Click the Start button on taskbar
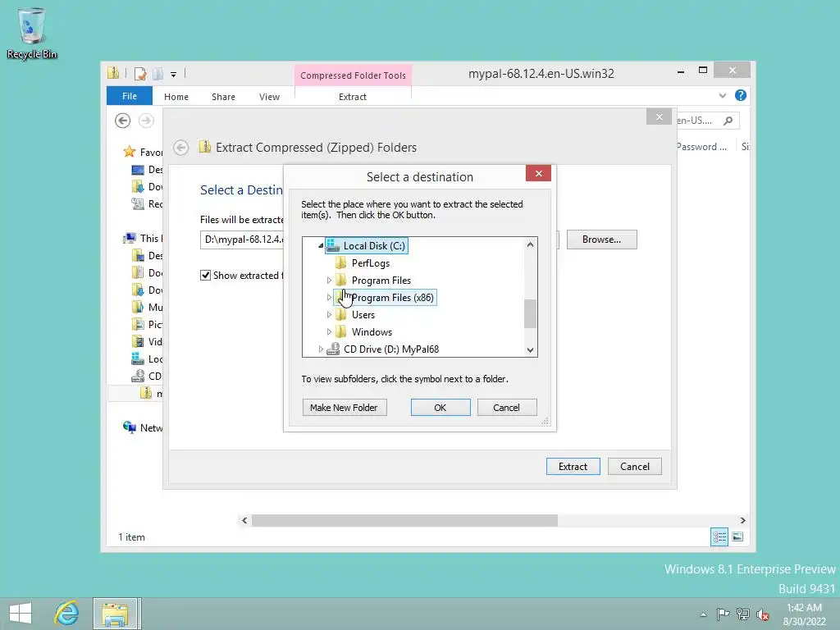The image size is (840, 630). (21, 614)
